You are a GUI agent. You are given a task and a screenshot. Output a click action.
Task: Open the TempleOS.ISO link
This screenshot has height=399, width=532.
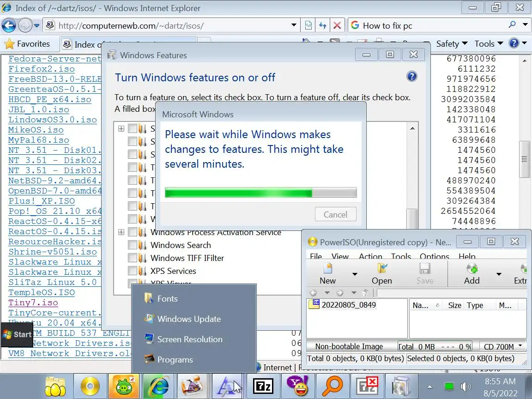[x=42, y=292]
